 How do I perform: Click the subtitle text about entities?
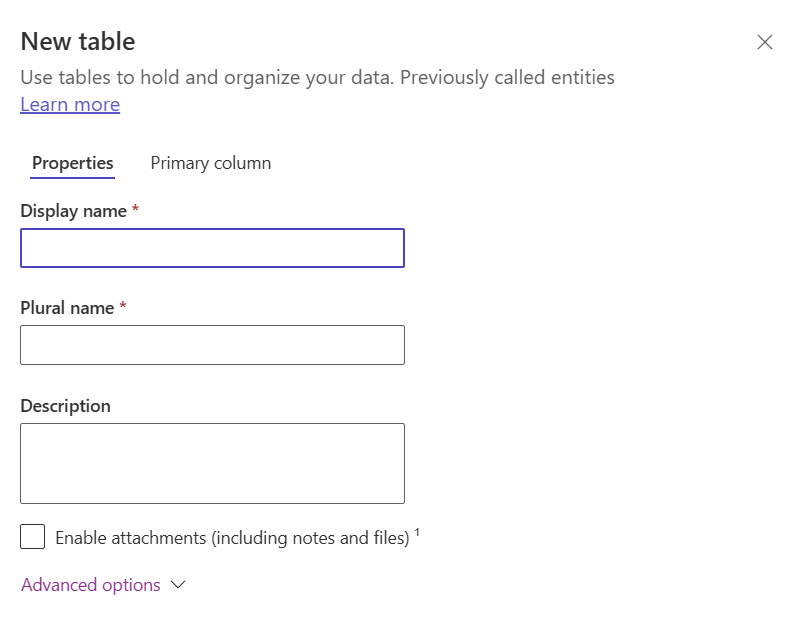click(318, 77)
